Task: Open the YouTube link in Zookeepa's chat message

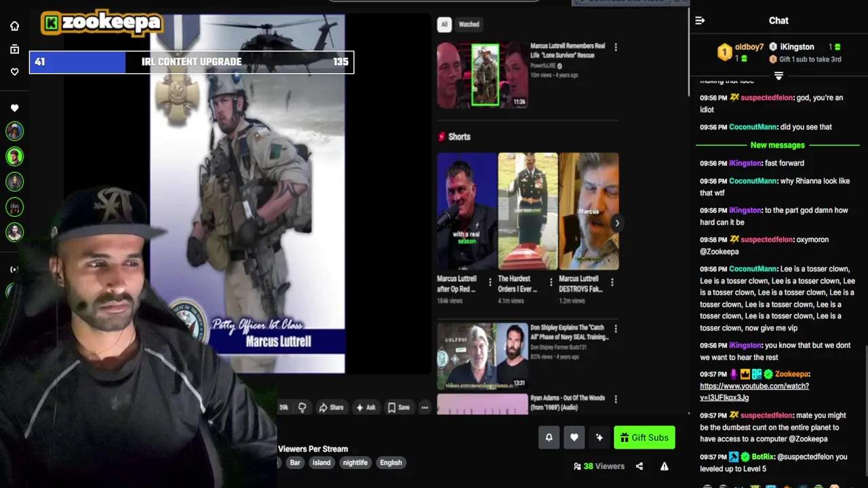Action: pyautogui.click(x=754, y=392)
